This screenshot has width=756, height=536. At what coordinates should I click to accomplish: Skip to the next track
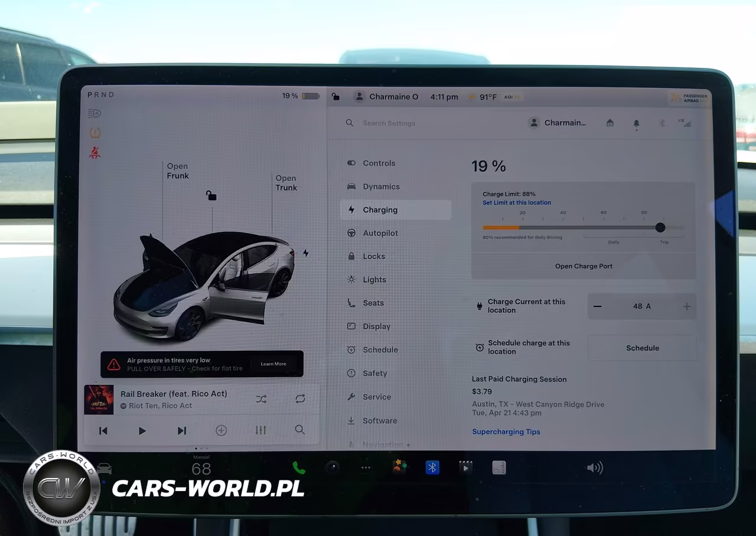point(182,431)
